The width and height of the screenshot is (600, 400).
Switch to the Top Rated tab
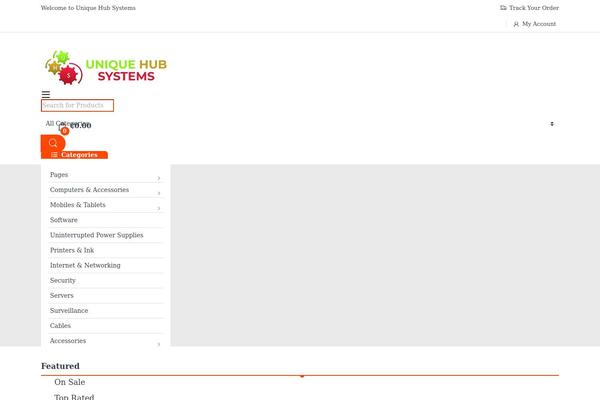click(x=74, y=397)
